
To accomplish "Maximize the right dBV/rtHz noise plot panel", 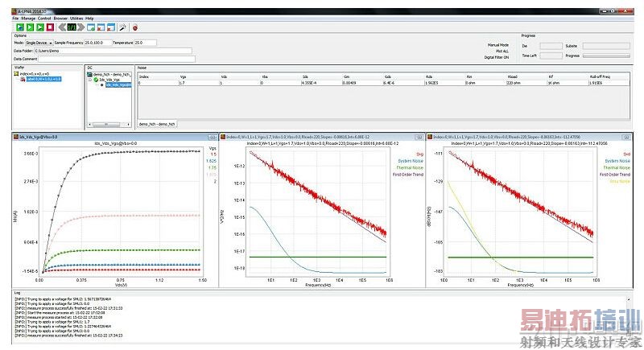I will (x=626, y=138).
